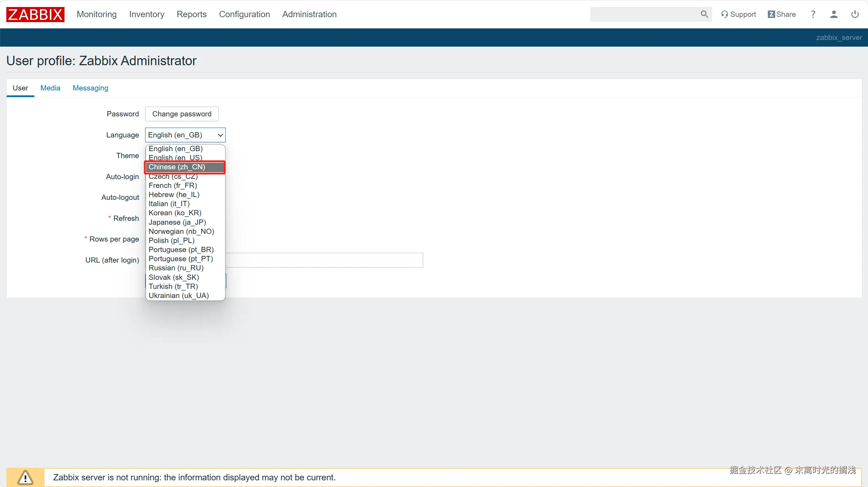This screenshot has height=487, width=868.
Task: Choose Japanese (ja_JP) language option
Action: tap(177, 222)
